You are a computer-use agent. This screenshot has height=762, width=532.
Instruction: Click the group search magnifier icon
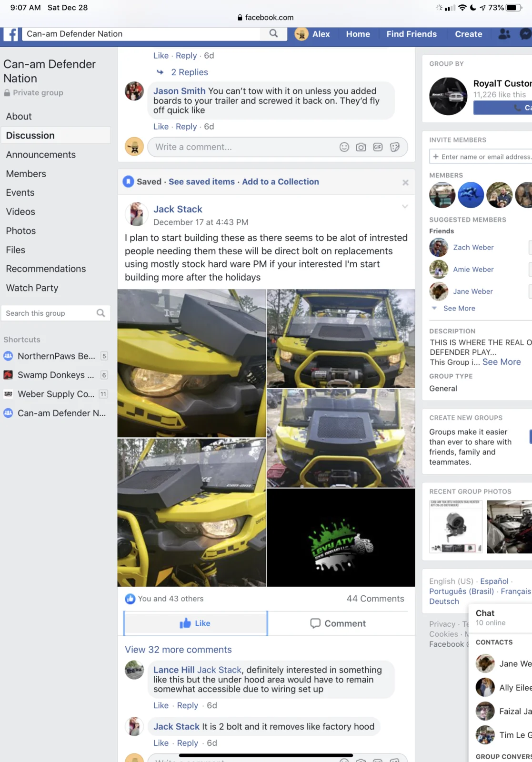[101, 313]
